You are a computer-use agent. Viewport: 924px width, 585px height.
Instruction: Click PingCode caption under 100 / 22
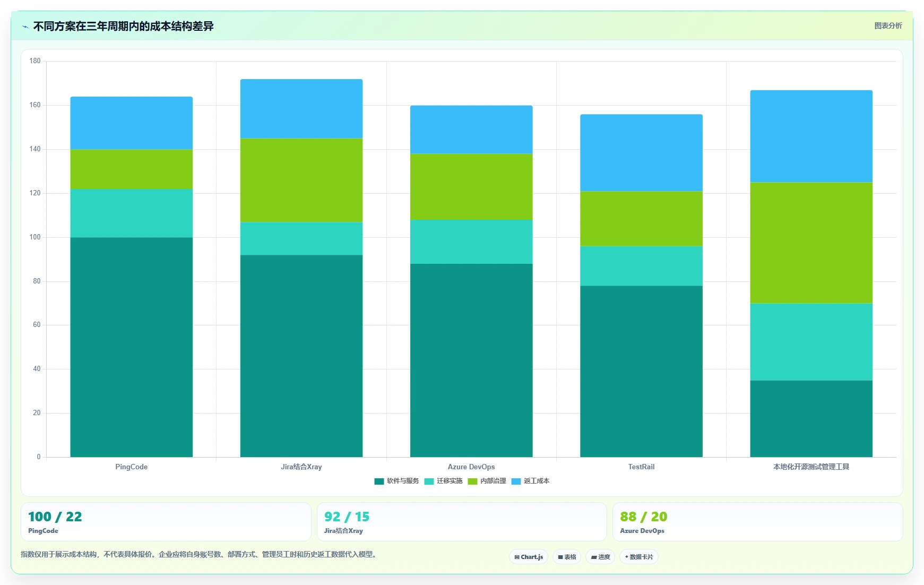pyautogui.click(x=43, y=531)
